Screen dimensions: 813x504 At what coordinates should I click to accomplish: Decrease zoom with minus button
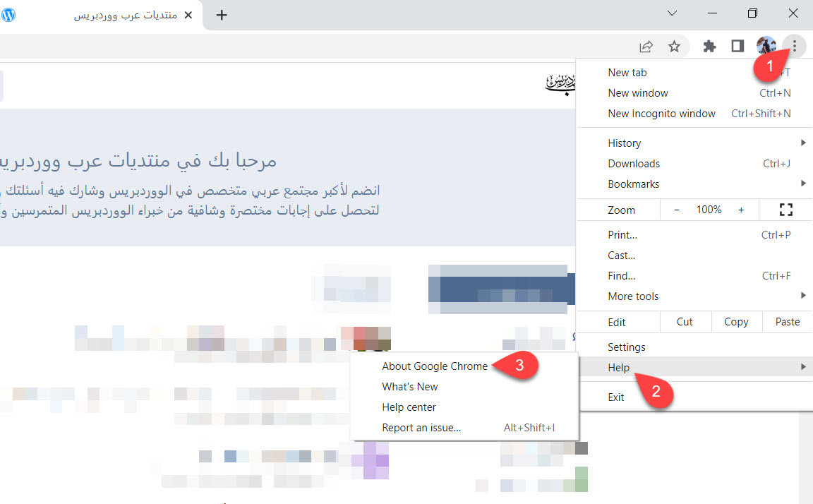677,210
